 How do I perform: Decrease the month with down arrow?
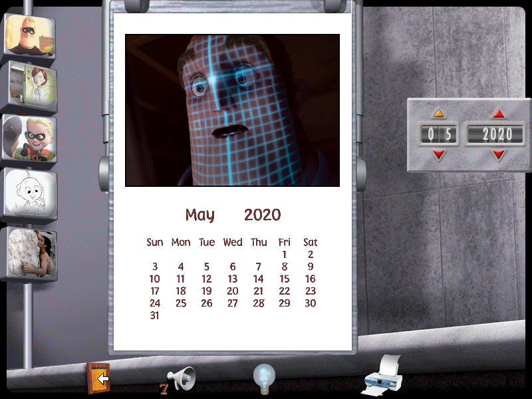tap(438, 155)
